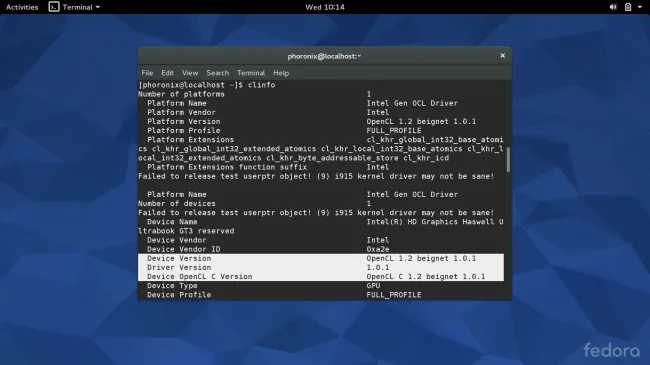This screenshot has height=365, width=650.
Task: Click the battery status icon
Action: click(x=628, y=7)
